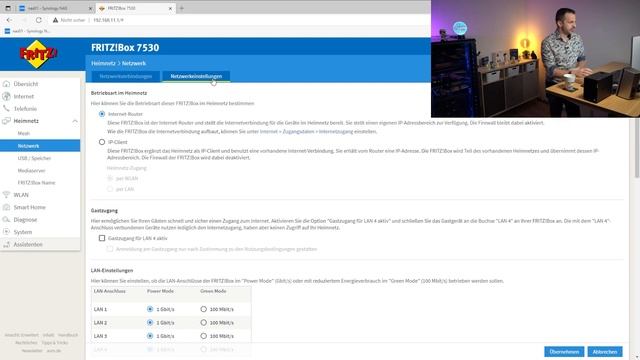Enable Gastzugang für LAN 4 aktiv

pos(102,238)
